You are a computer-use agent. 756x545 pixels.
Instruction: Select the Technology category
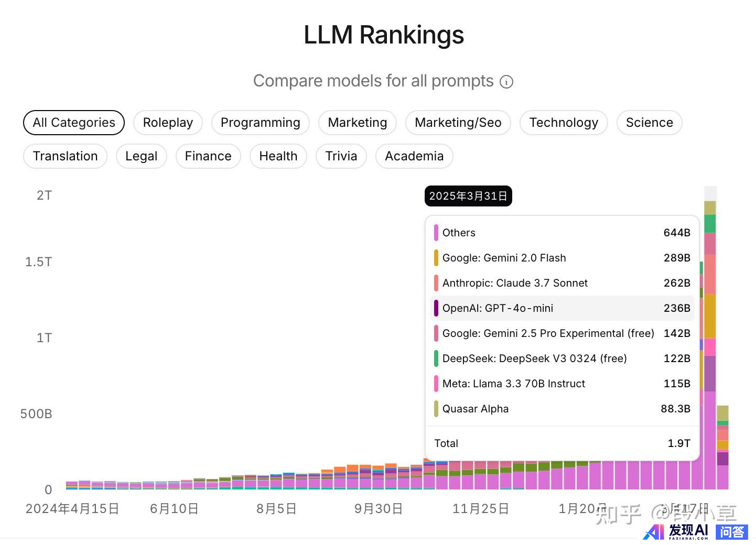pos(564,123)
